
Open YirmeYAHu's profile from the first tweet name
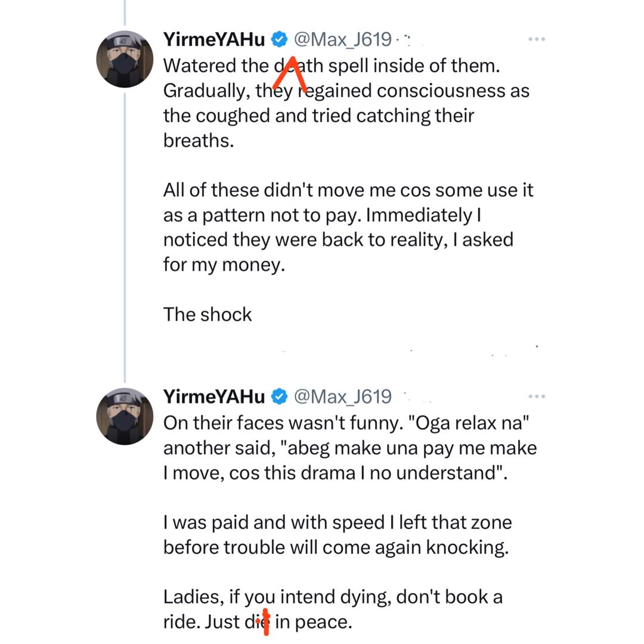[x=214, y=40]
